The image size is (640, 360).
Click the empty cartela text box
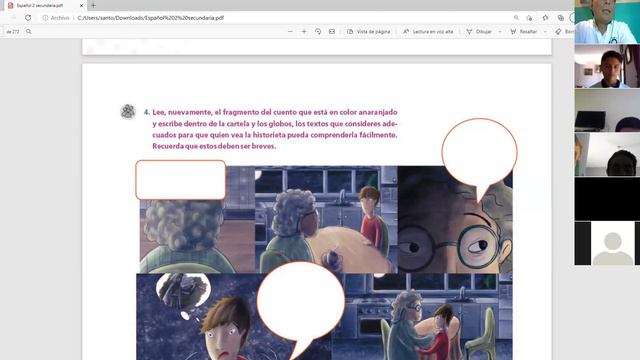(181, 180)
